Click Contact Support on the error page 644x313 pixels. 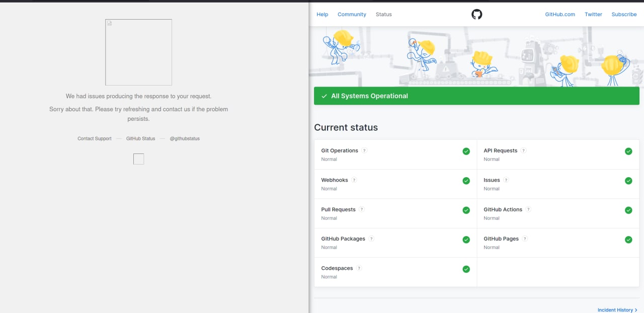pos(95,138)
